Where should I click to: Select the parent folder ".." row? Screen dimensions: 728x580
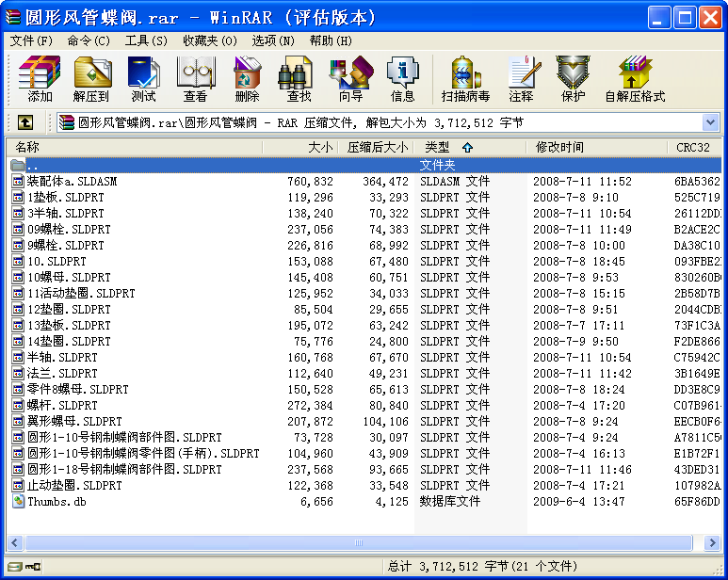click(x=33, y=166)
